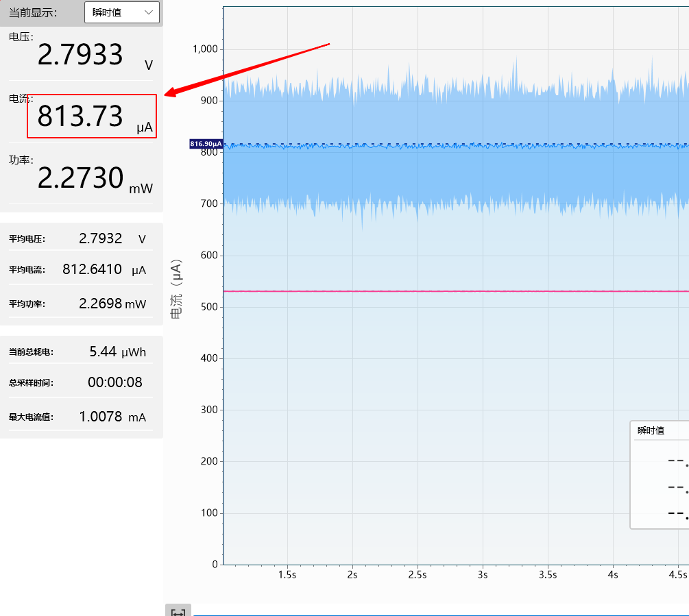Click the 瞬时值 header of the chart tooltip panel
The image size is (689, 616).
click(x=651, y=430)
